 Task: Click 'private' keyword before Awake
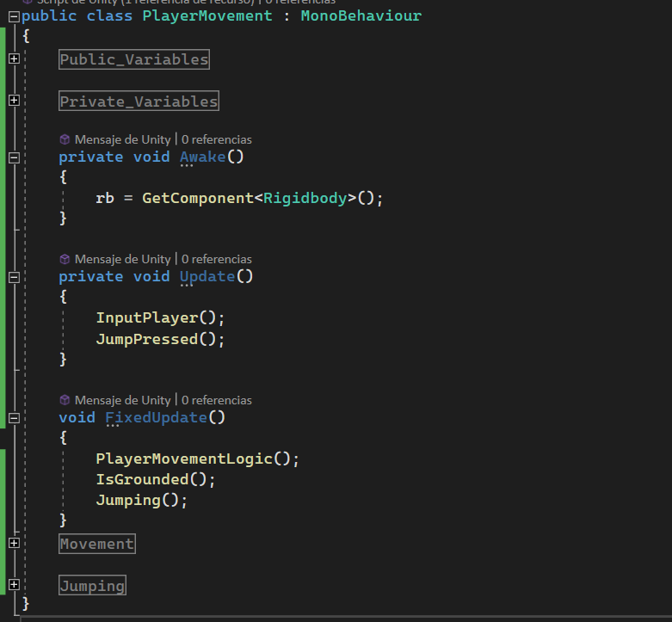click(91, 157)
